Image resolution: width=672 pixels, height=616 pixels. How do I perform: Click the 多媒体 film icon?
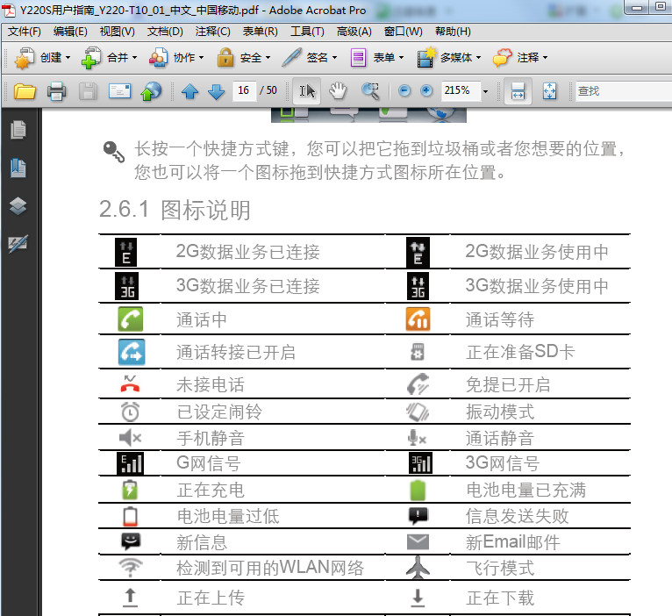[x=425, y=57]
